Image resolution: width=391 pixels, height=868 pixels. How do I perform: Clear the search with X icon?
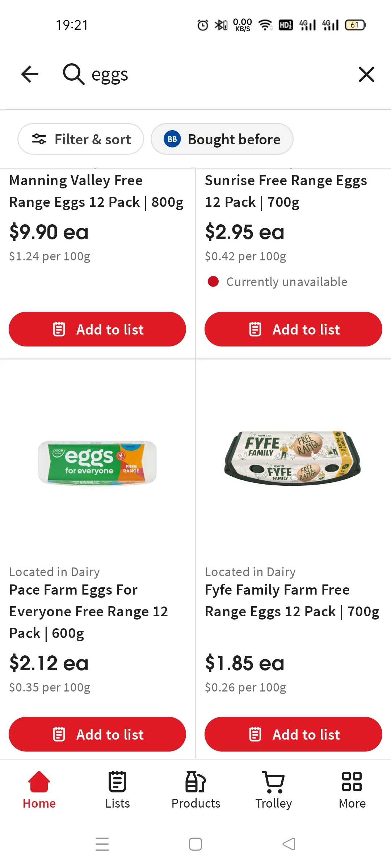366,75
